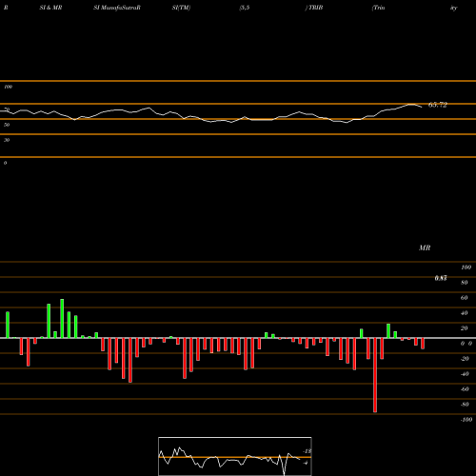Click the "0 0" zero-line label on MR axis
The height and width of the screenshot is (476, 476).
[466, 344]
